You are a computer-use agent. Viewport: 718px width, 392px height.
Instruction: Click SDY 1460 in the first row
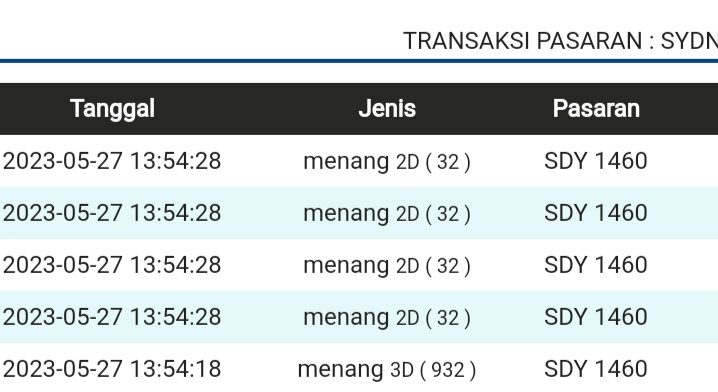[596, 161]
